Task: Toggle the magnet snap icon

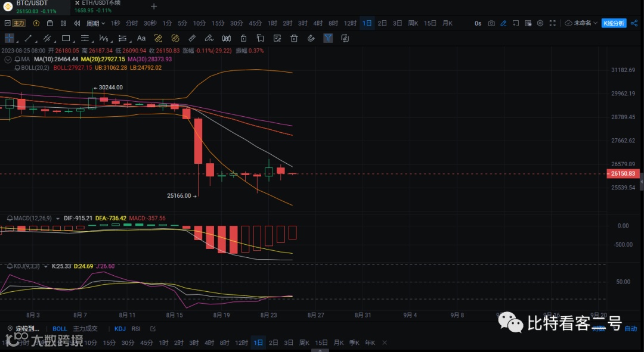Action: point(311,39)
